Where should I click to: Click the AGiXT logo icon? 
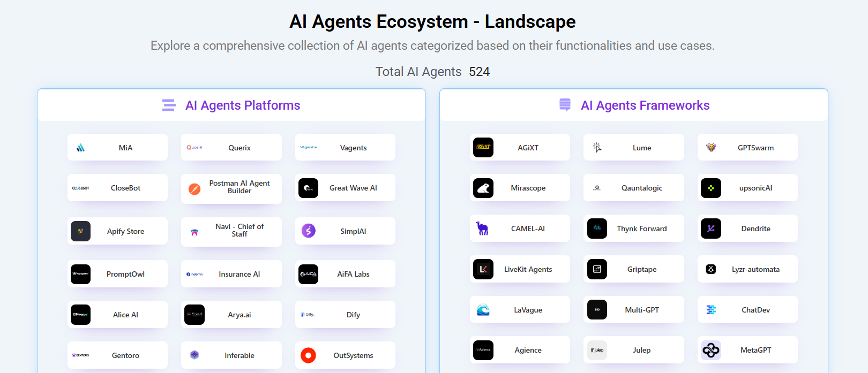[483, 148]
